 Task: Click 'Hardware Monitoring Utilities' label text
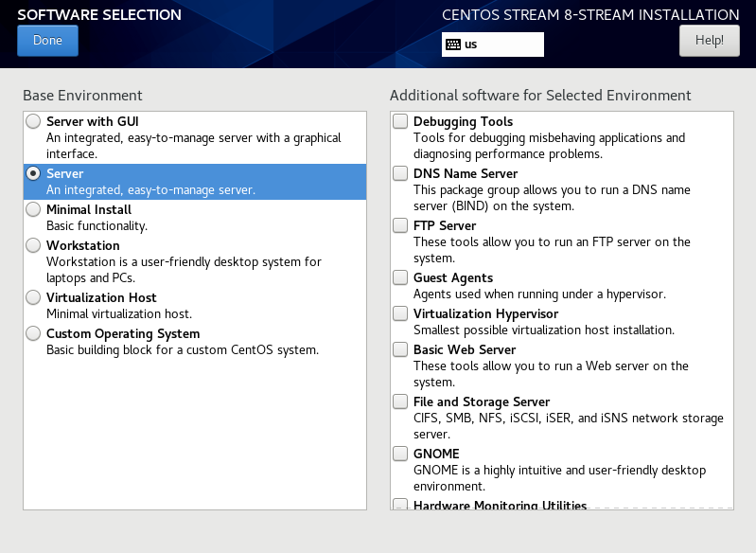click(x=500, y=505)
